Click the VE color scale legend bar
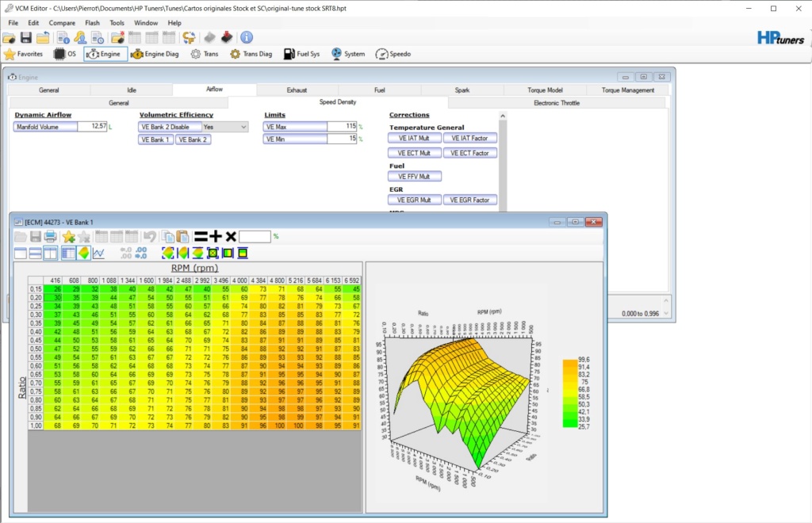This screenshot has width=812, height=523. point(569,393)
